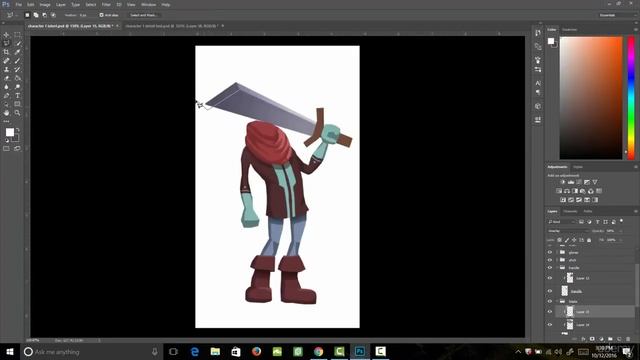Add a Brightness/Contrast adjustment layer
Image resolution: width=640 pixels, height=360 pixels.
click(562, 182)
